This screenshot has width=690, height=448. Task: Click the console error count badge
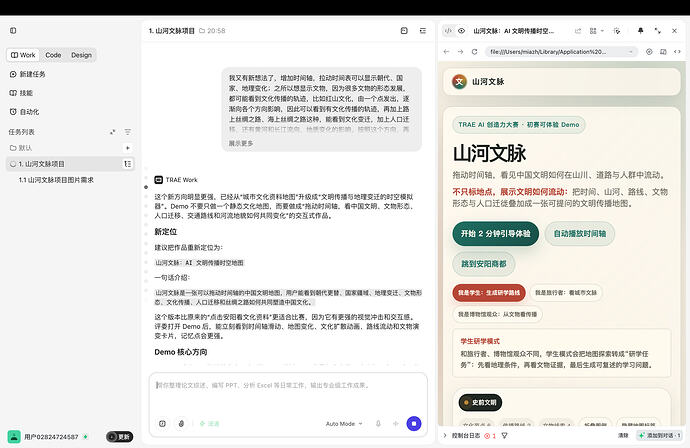[x=490, y=436]
